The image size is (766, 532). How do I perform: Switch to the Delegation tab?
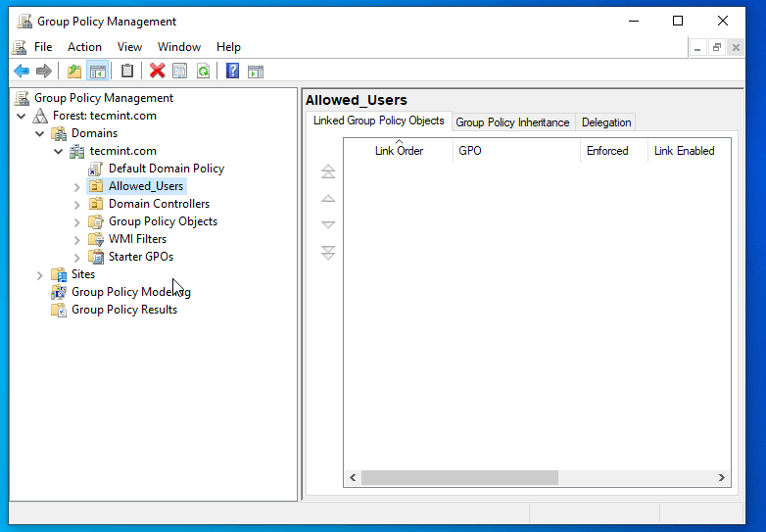point(606,122)
